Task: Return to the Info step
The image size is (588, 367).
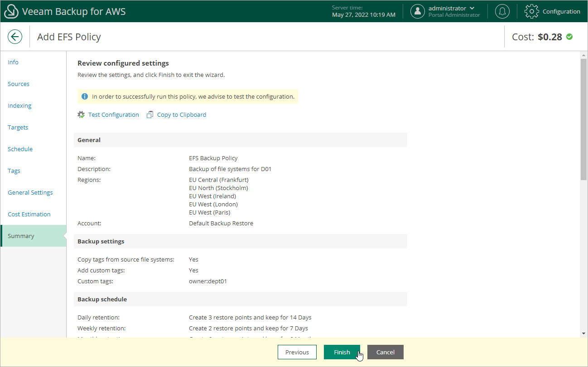Action: 13,62
